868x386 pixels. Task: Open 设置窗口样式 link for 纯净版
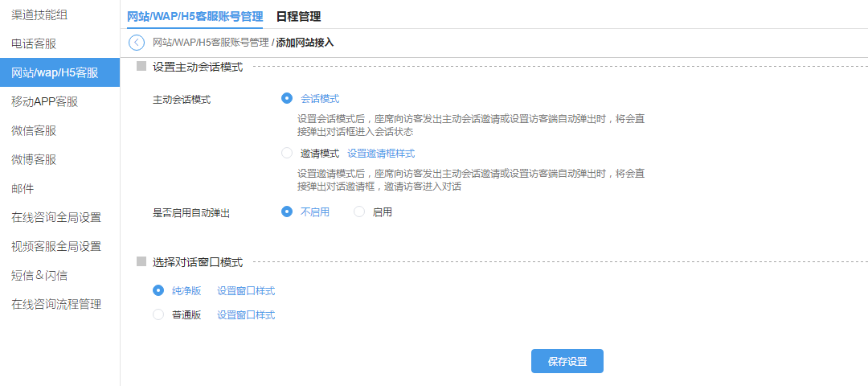tap(246, 291)
